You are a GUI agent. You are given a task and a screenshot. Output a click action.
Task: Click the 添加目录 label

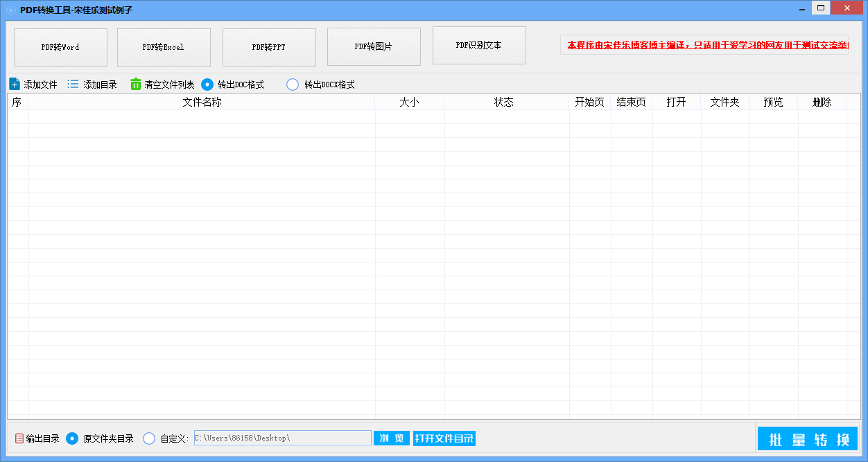(101, 85)
